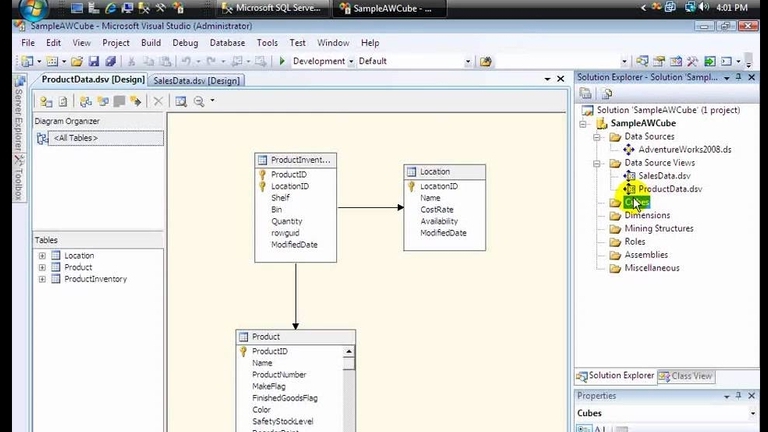Click the New Relationship arrow icon
The height and width of the screenshot is (432, 768).
click(x=136, y=101)
